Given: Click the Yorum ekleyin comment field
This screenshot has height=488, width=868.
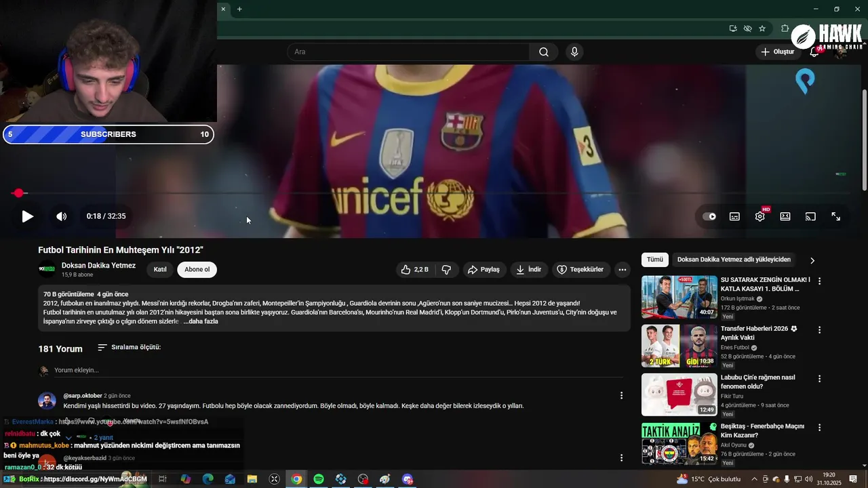Looking at the screenshot, I should (338, 370).
